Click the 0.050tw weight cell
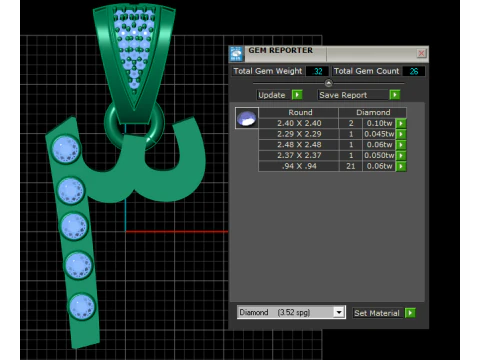Viewport: 480px width, 360px height. tap(379, 155)
